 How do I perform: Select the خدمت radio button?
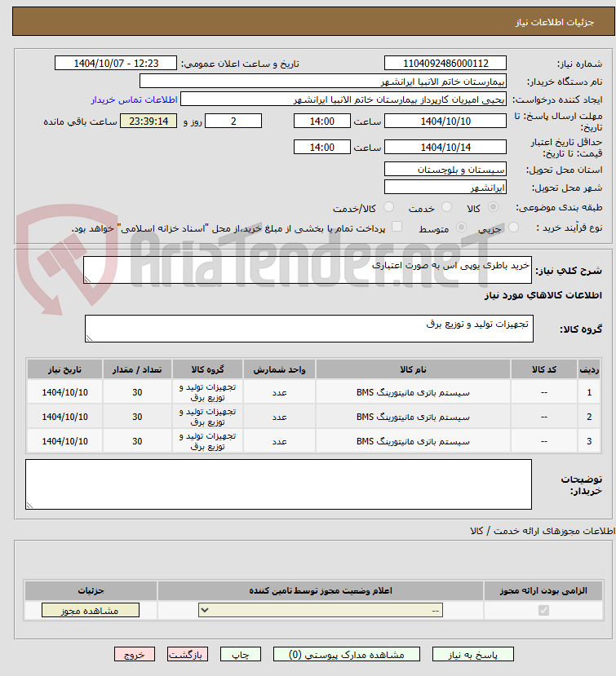click(x=447, y=207)
